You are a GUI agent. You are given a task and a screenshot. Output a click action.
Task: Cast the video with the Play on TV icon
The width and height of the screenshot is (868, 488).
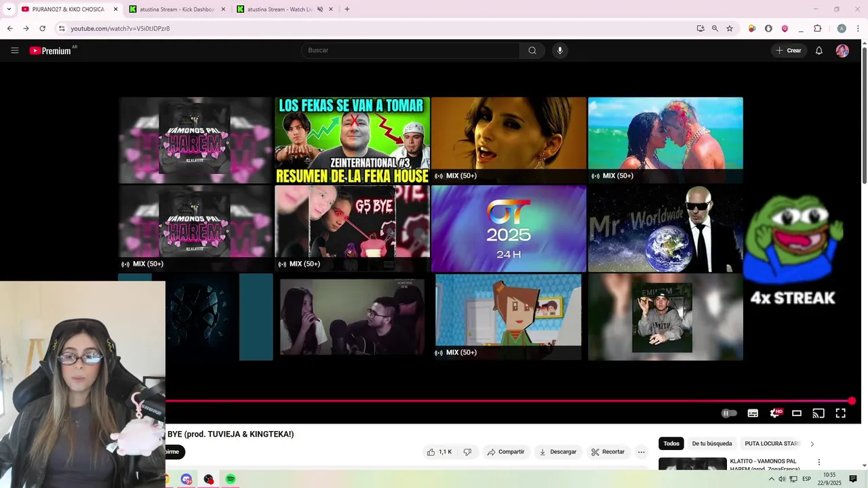tap(818, 413)
